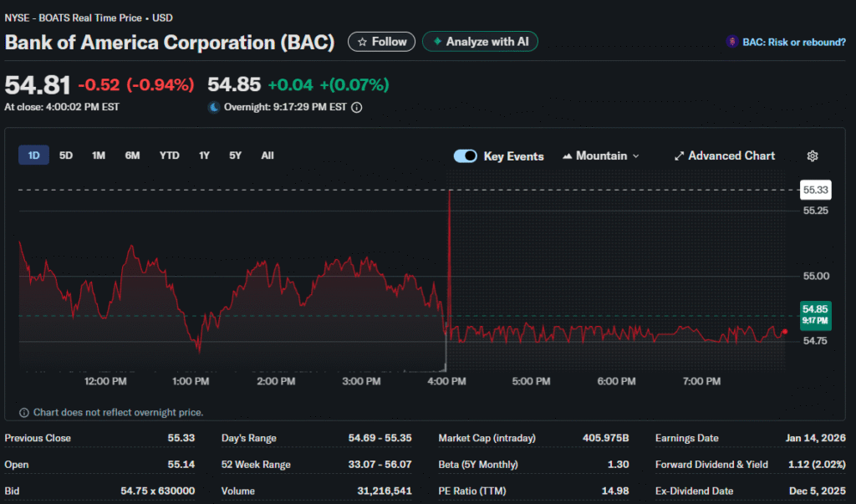The height and width of the screenshot is (504, 856).
Task: Select the 1D time range tab
Action: 33,155
